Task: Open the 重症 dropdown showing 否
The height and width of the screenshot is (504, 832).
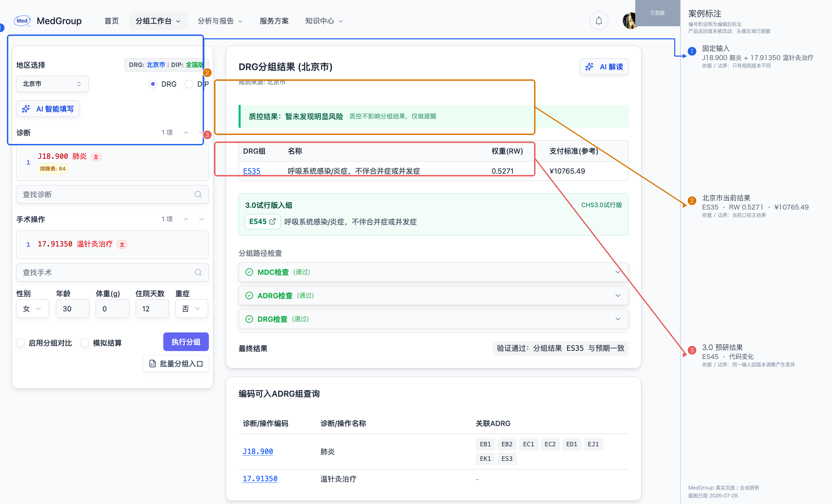Action: point(192,309)
